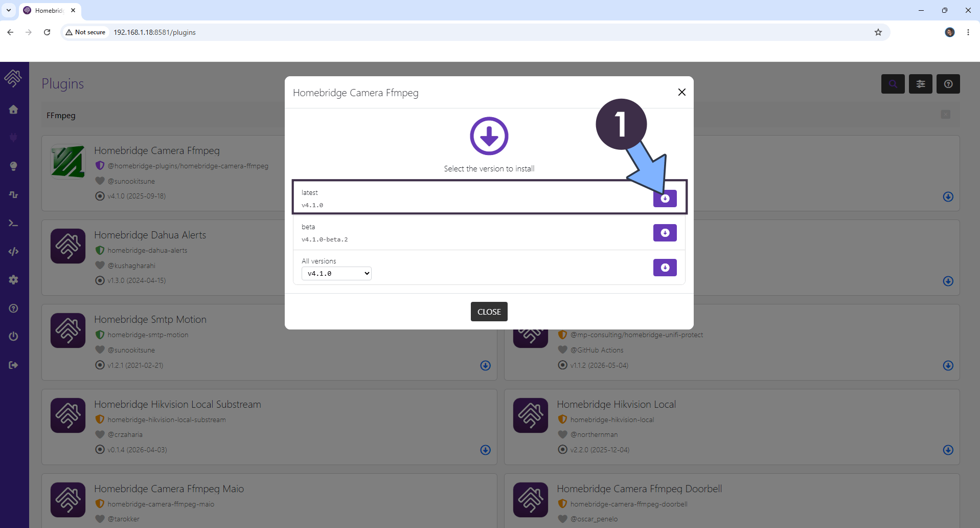The height and width of the screenshot is (528, 980).
Task: Click the Hikvision Local Substream plugin logo
Action: tap(68, 415)
